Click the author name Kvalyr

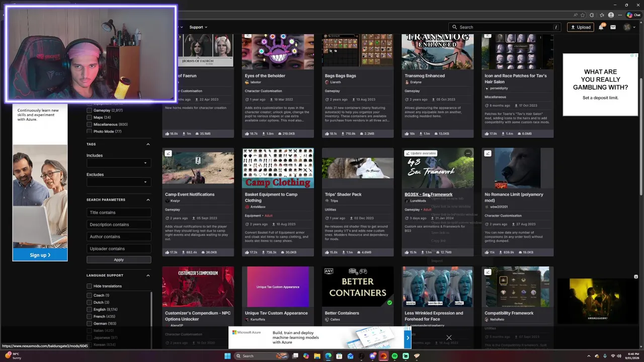click(x=175, y=201)
